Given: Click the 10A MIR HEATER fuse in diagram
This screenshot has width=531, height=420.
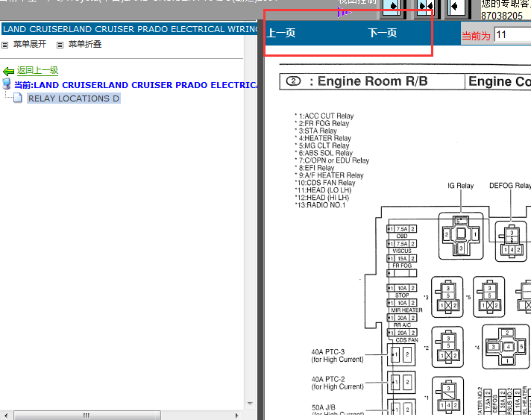Looking at the screenshot, I should [402, 303].
